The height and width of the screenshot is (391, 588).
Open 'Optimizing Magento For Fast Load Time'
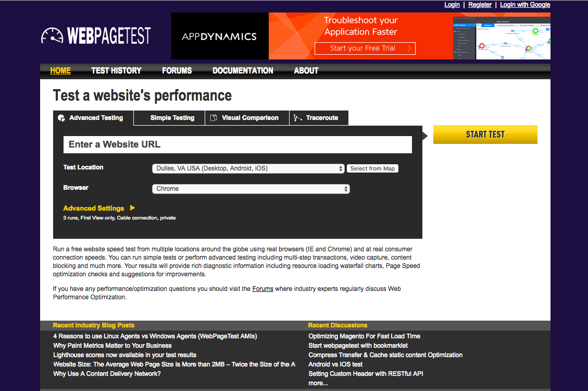coord(364,336)
